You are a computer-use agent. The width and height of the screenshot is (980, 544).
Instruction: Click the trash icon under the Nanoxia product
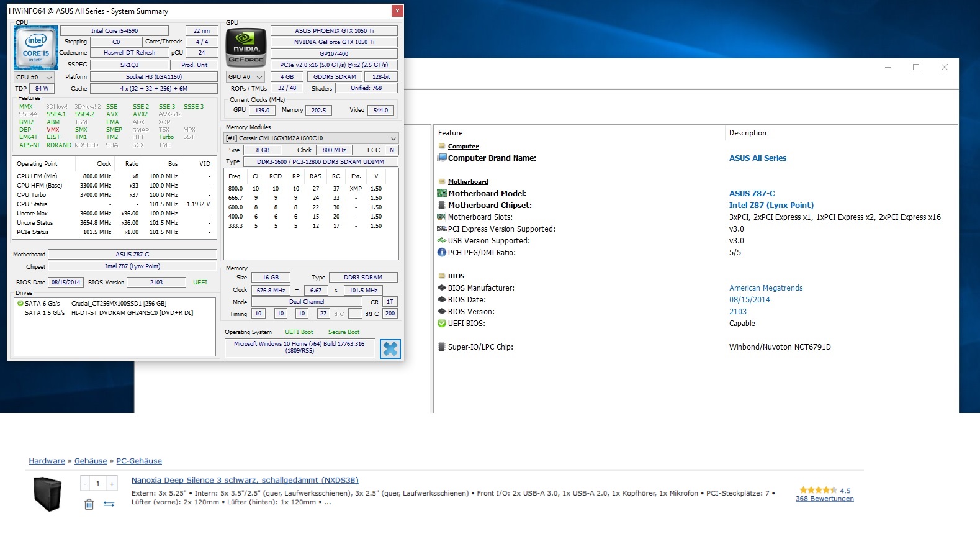point(89,504)
